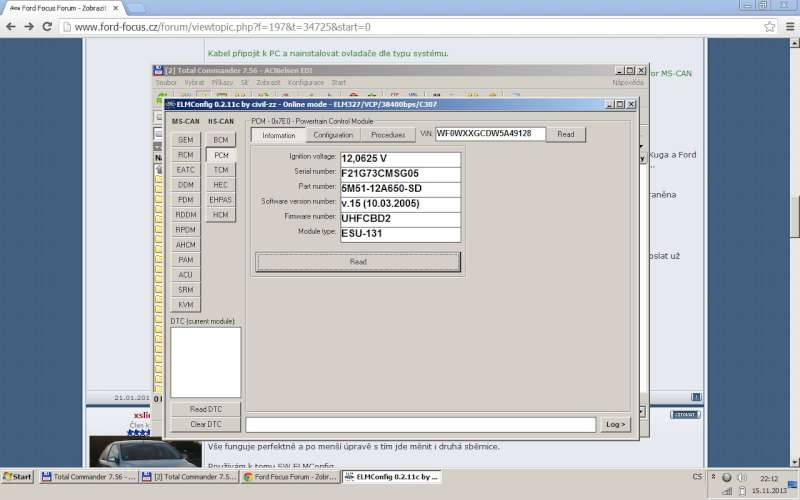800x500 pixels.
Task: Click the Clear DTC button
Action: click(x=205, y=424)
